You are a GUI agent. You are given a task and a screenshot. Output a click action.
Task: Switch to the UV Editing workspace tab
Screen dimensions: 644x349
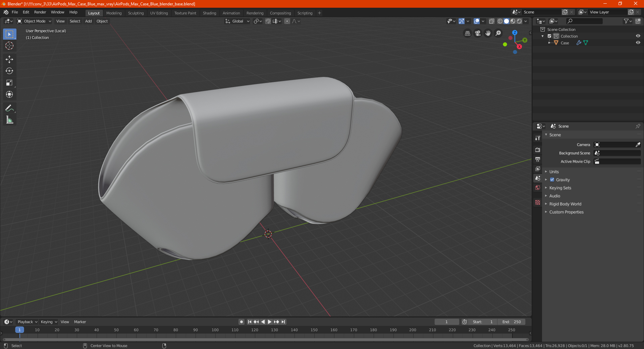pyautogui.click(x=159, y=13)
